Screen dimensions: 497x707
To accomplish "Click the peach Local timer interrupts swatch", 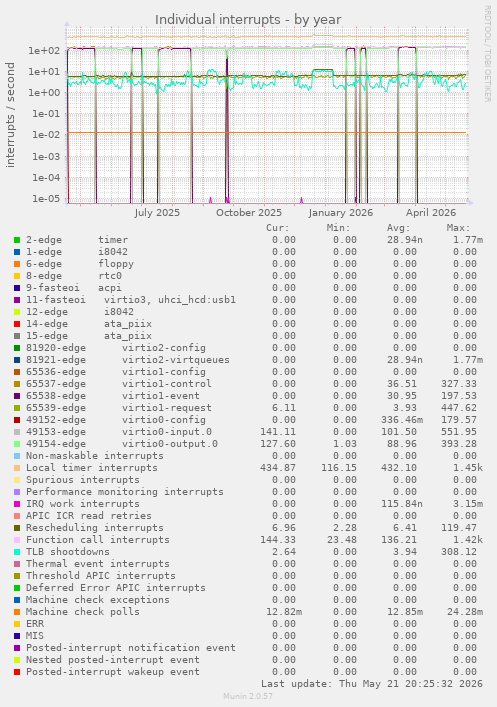I will (x=17, y=468).
